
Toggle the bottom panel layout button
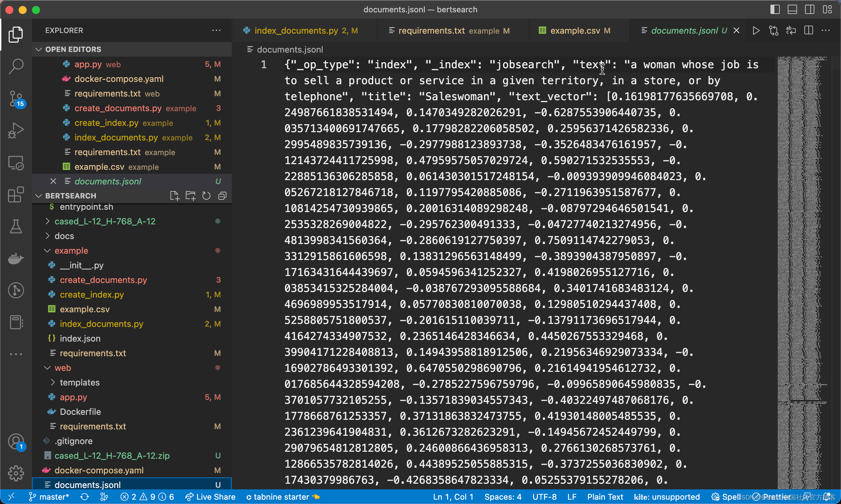792,10
